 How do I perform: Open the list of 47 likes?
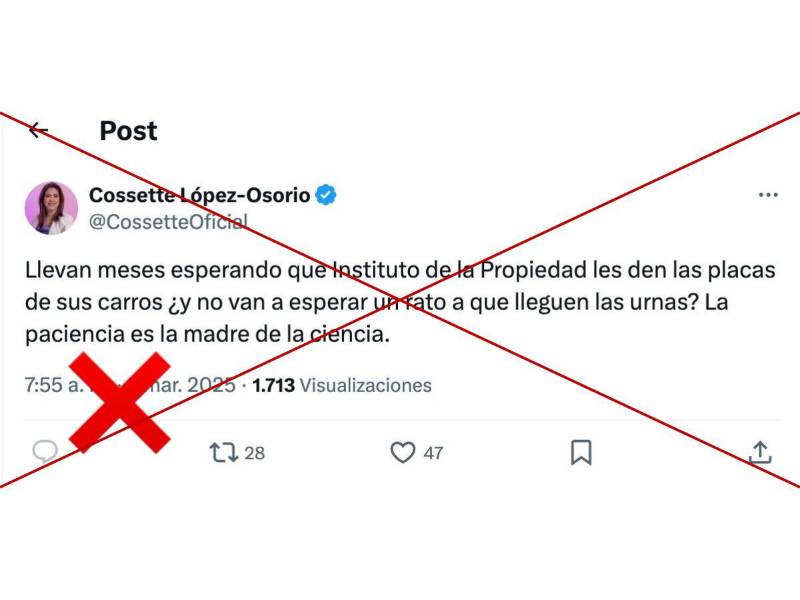coord(433,453)
